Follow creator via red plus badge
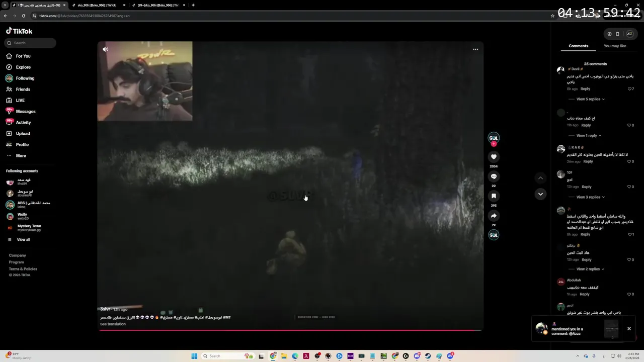The width and height of the screenshot is (644, 362). click(x=494, y=144)
